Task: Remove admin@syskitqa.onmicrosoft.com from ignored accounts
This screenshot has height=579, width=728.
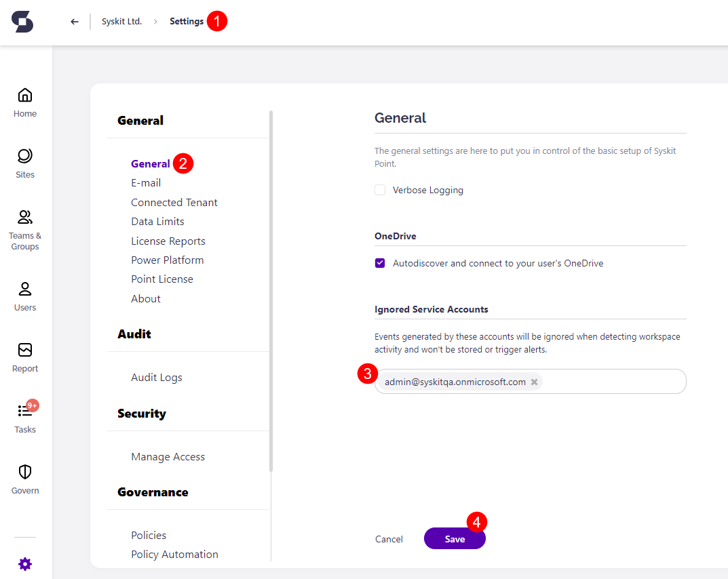Action: tap(535, 381)
